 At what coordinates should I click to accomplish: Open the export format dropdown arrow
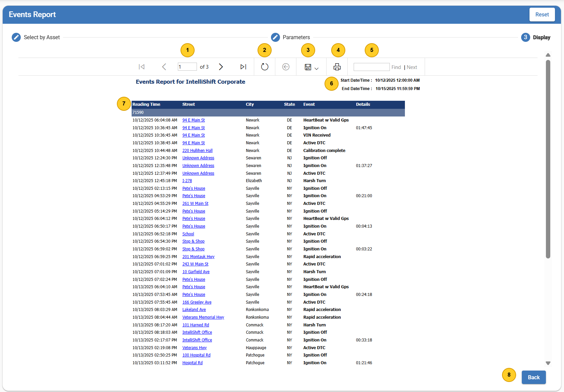tap(316, 68)
